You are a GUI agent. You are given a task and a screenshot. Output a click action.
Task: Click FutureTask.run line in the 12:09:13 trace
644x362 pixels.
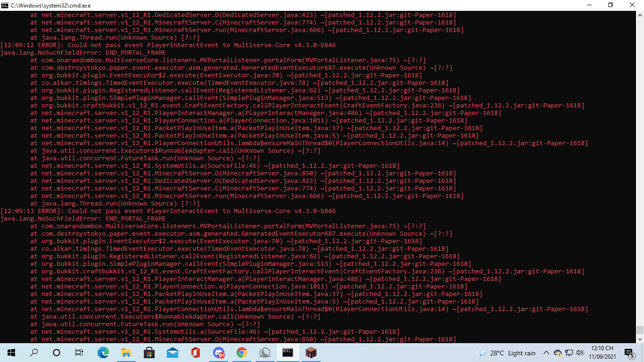click(145, 324)
